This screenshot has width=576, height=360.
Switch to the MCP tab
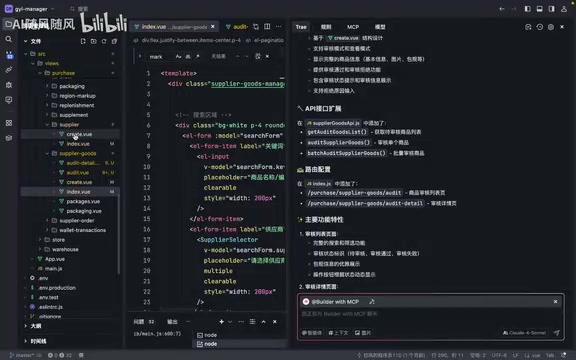pyautogui.click(x=353, y=27)
